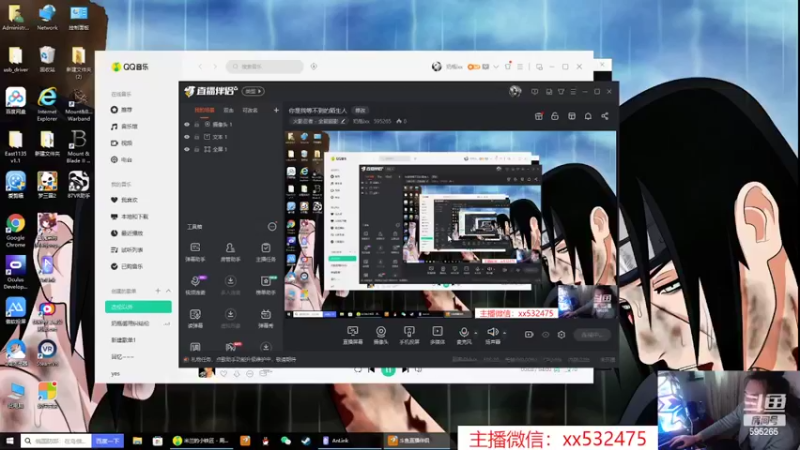Screen dimensions: 800x450
Task: Select 最近播放 in QQ Music sidebar
Action: (x=127, y=233)
